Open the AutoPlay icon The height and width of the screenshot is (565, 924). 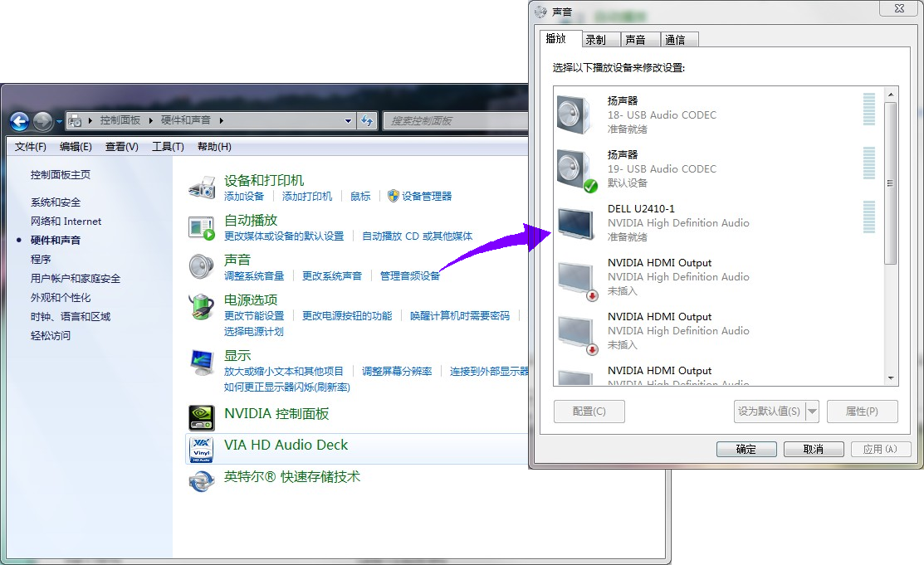click(202, 228)
